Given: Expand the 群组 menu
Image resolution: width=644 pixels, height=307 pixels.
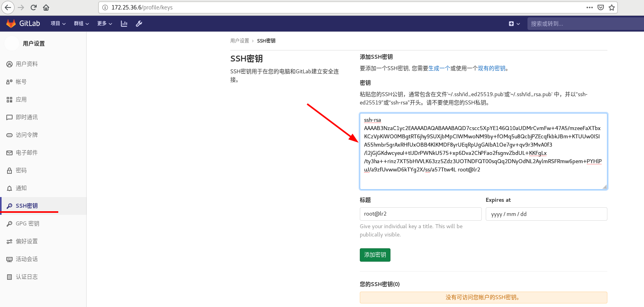Looking at the screenshot, I should 81,24.
